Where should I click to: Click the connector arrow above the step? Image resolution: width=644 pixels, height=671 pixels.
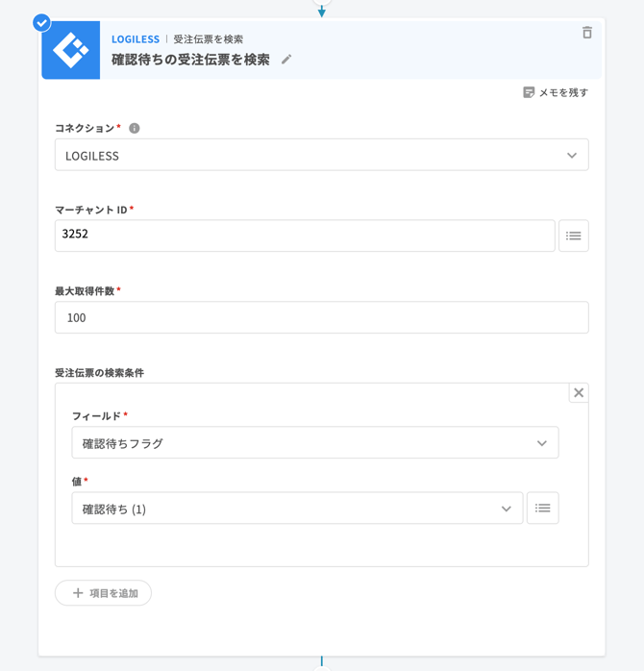pos(322,11)
